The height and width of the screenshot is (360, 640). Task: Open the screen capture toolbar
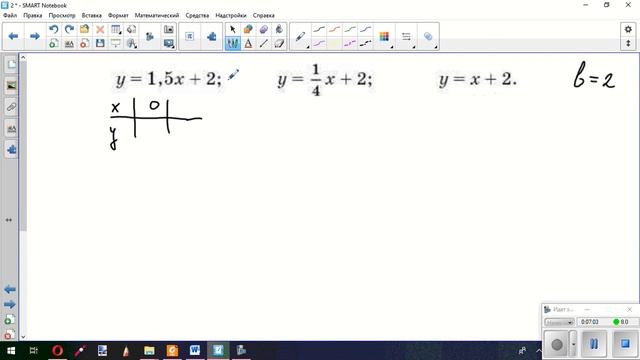tap(169, 29)
